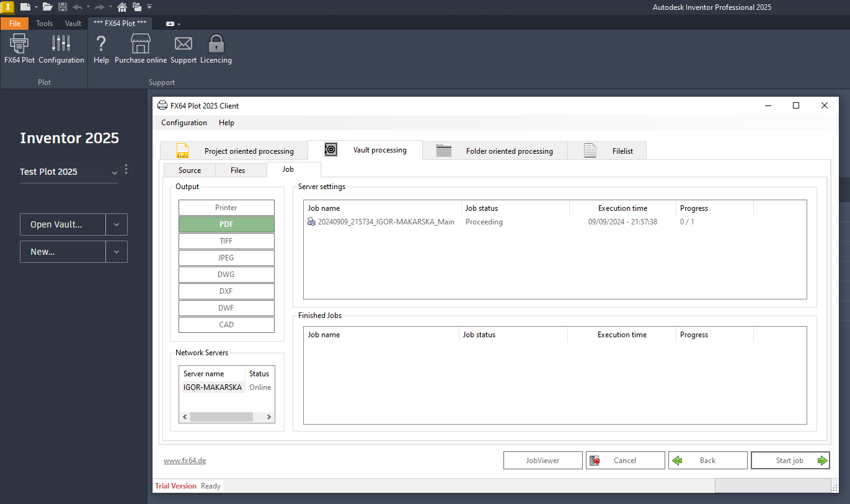The image size is (850, 504).
Task: Click the Open Vault... button
Action: click(63, 224)
